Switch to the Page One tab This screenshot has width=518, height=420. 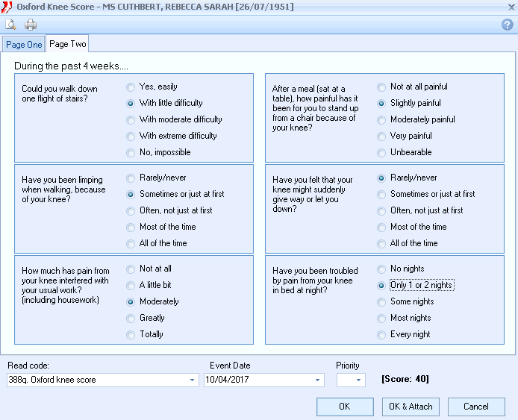point(24,45)
